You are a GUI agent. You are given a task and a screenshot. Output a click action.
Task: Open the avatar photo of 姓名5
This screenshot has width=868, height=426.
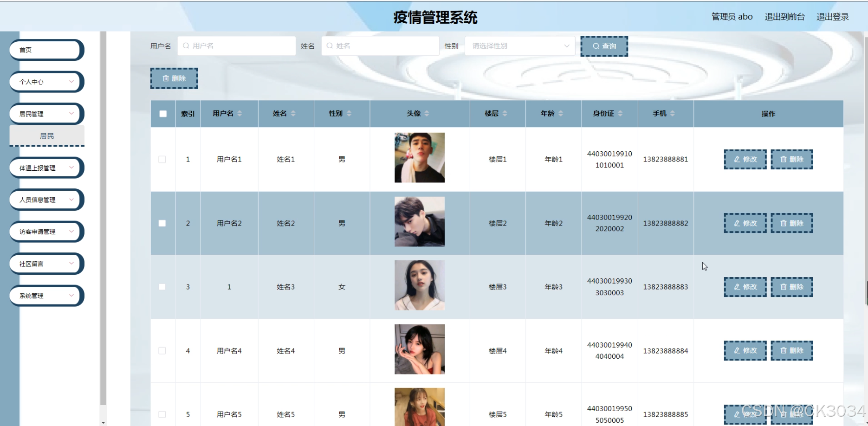point(420,407)
